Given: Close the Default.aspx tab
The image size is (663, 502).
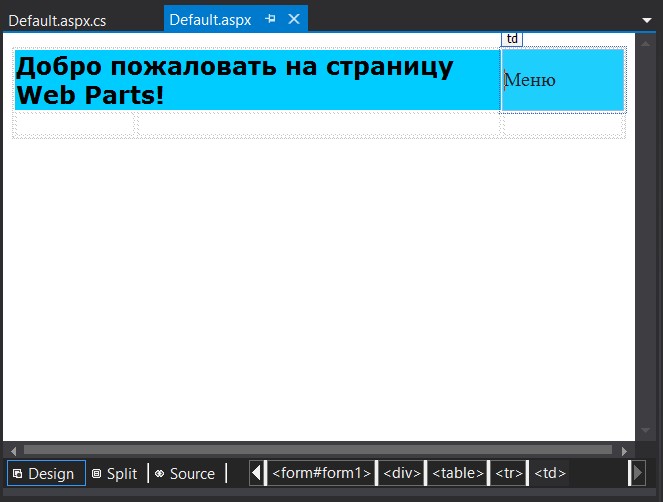Looking at the screenshot, I should click(294, 19).
